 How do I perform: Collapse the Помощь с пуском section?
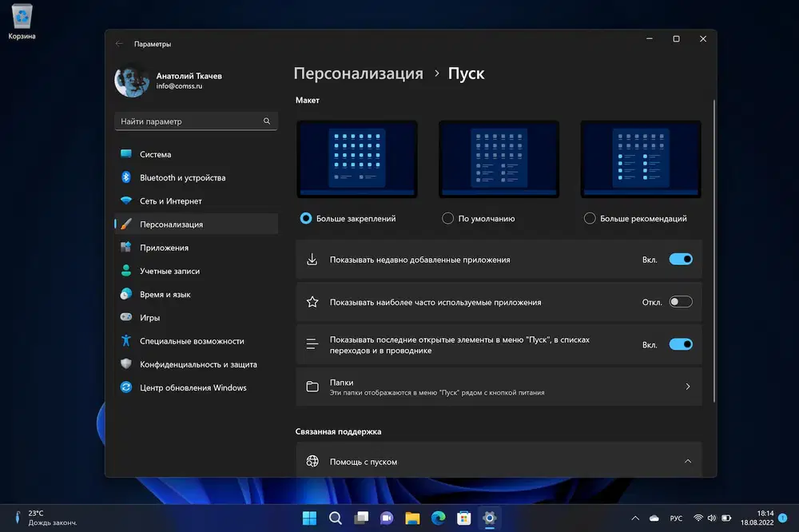[x=687, y=461]
